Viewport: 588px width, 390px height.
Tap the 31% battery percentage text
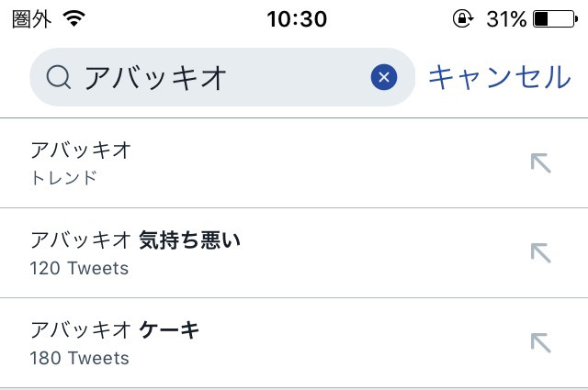pyautogui.click(x=506, y=18)
